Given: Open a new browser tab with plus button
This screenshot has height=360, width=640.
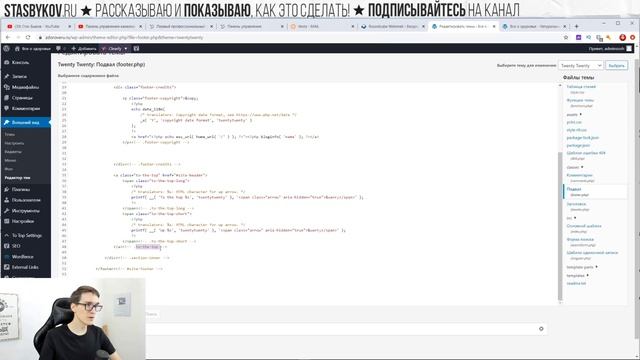Looking at the screenshot, I should point(576,26).
